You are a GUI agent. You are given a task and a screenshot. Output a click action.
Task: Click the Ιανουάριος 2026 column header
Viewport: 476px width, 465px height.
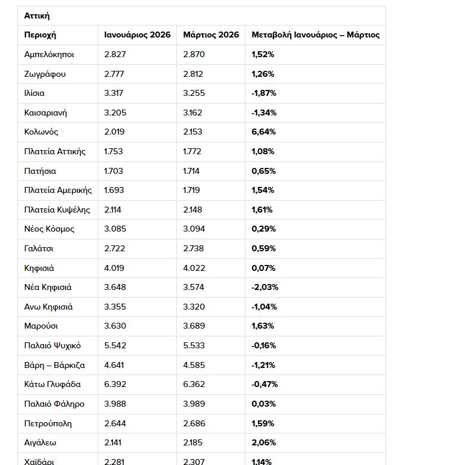tap(137, 35)
